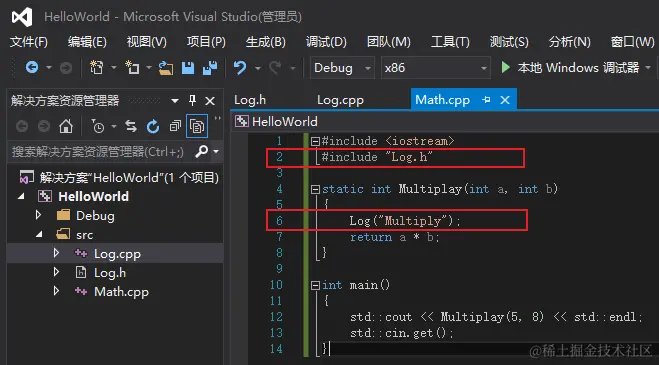Close the Math.cpp tab
This screenshot has width=659, height=365.
tap(505, 100)
